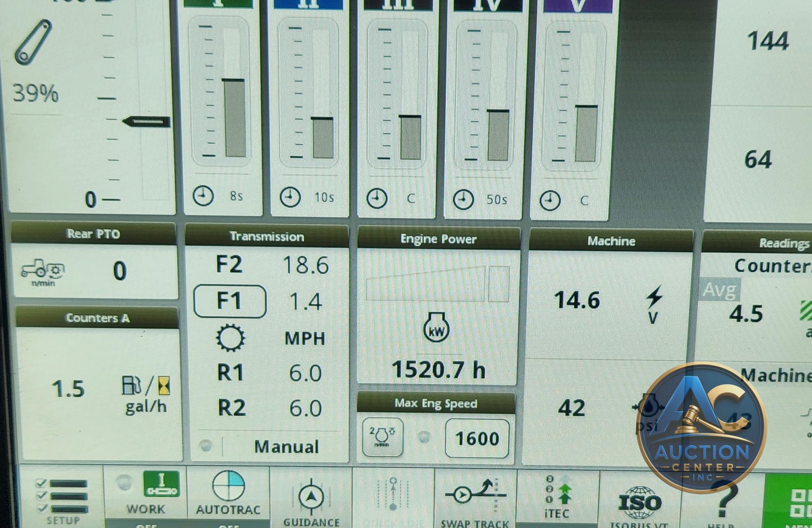Edit the 1600 max engine speed field
The image size is (812, 528).
(477, 439)
